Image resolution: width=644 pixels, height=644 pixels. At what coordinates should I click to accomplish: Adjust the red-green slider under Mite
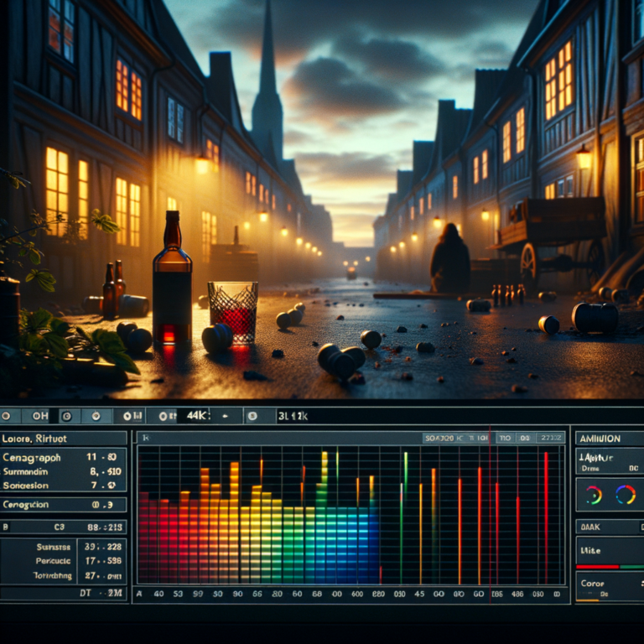pos(609,567)
